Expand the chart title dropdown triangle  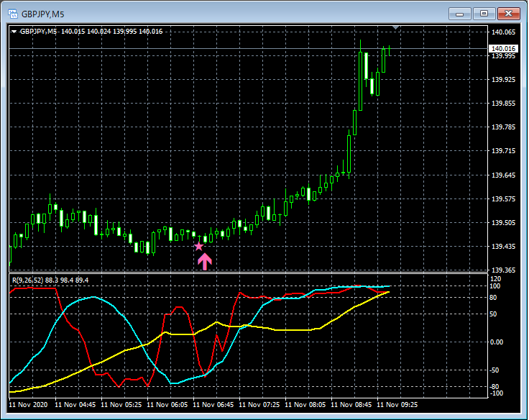point(14,32)
